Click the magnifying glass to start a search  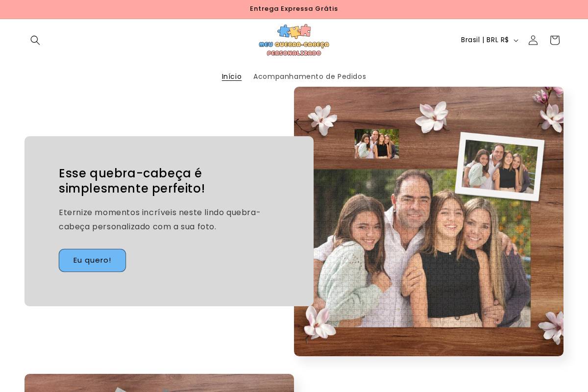35,40
